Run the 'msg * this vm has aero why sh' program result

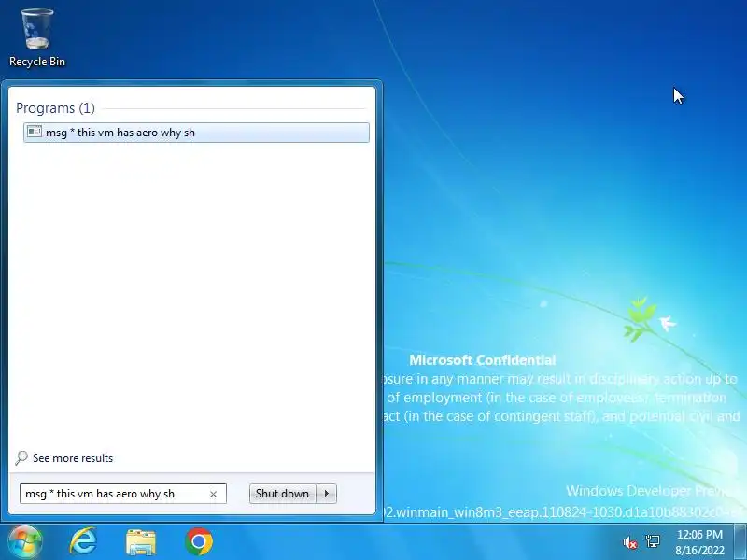[x=196, y=133]
